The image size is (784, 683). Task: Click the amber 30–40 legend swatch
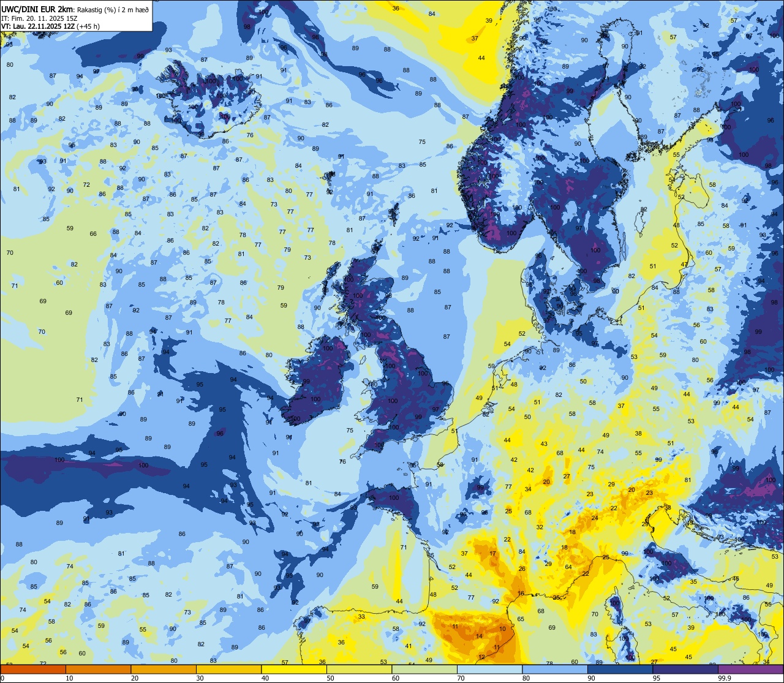coord(228,669)
